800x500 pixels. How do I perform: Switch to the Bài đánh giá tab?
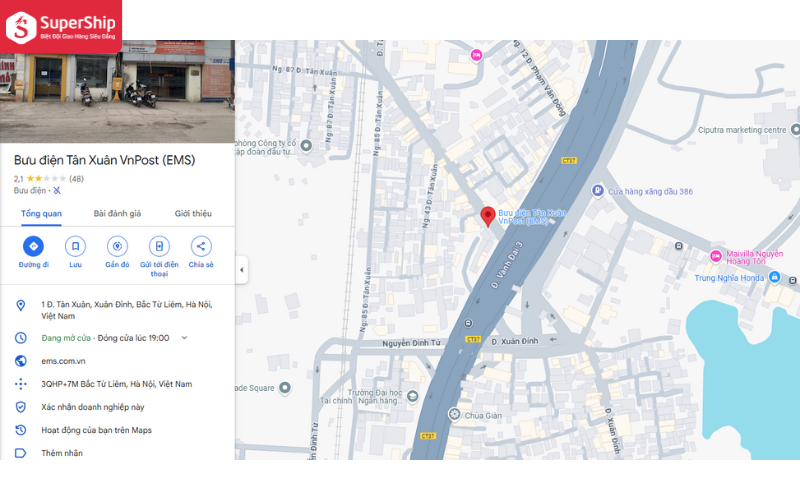pyautogui.click(x=117, y=214)
